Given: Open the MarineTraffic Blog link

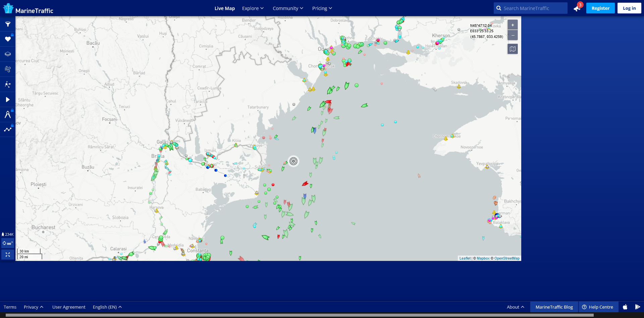Looking at the screenshot, I should (x=554, y=307).
